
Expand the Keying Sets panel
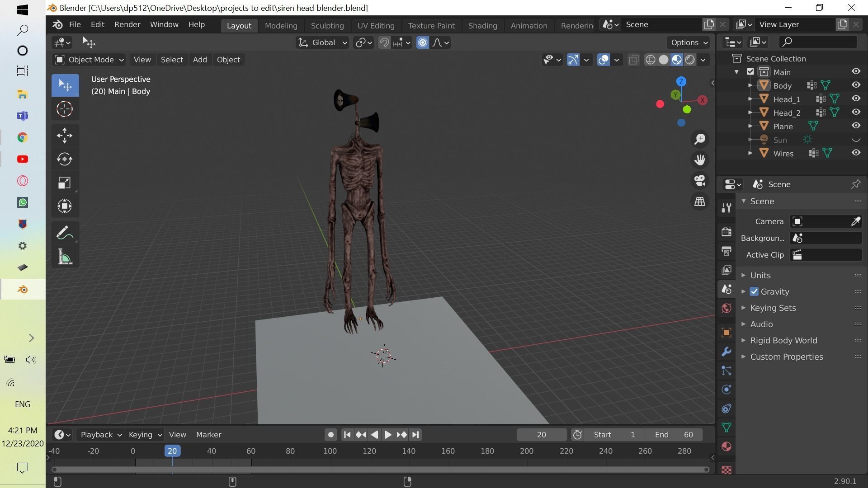point(773,308)
